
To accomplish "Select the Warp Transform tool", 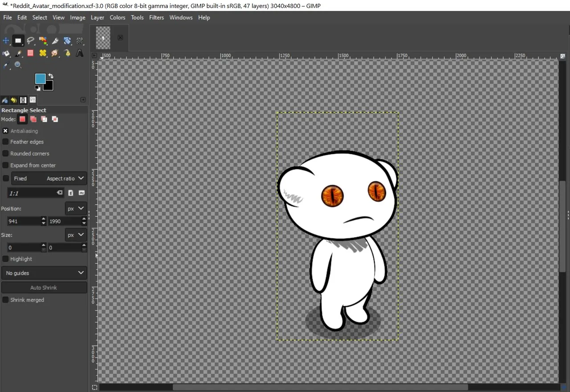I will pyautogui.click(x=80, y=41).
